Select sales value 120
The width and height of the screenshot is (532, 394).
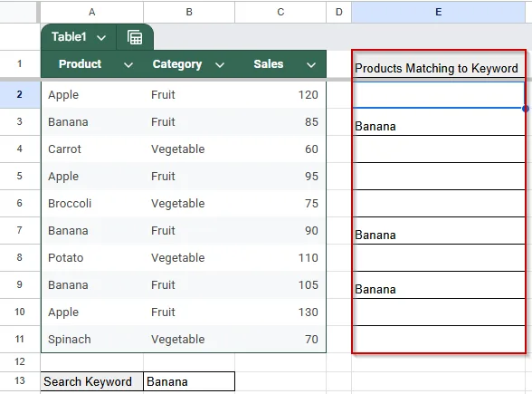click(x=280, y=95)
